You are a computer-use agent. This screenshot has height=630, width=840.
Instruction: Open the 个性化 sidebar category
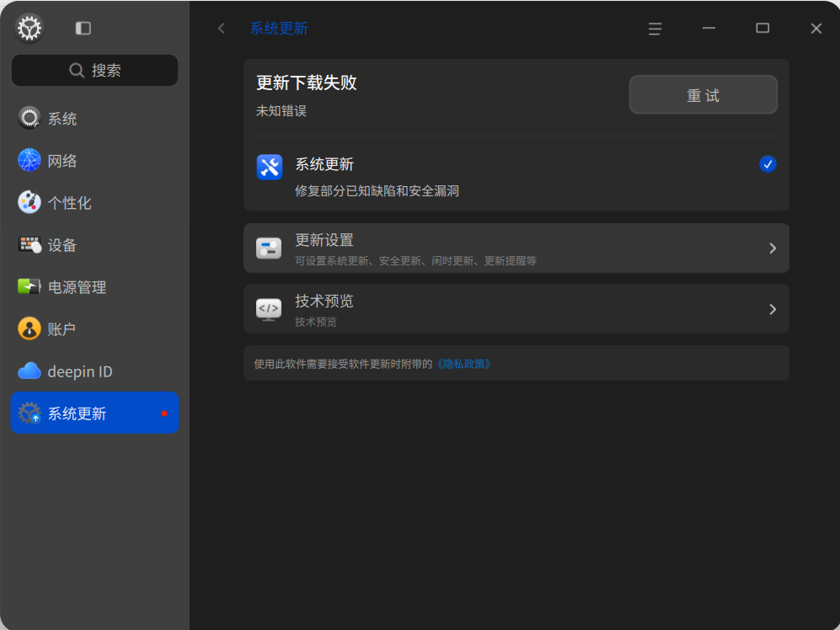pos(94,202)
